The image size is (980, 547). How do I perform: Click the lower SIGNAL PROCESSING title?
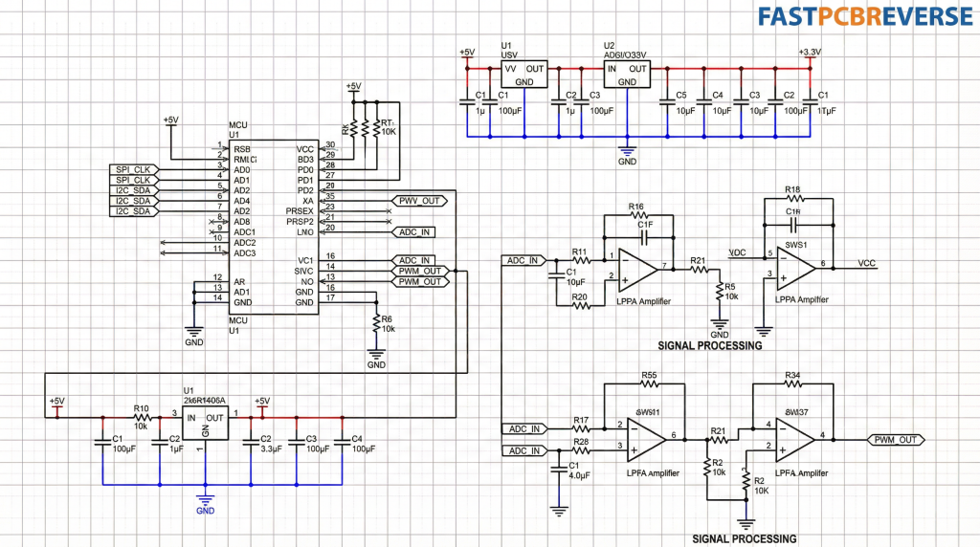click(x=744, y=538)
